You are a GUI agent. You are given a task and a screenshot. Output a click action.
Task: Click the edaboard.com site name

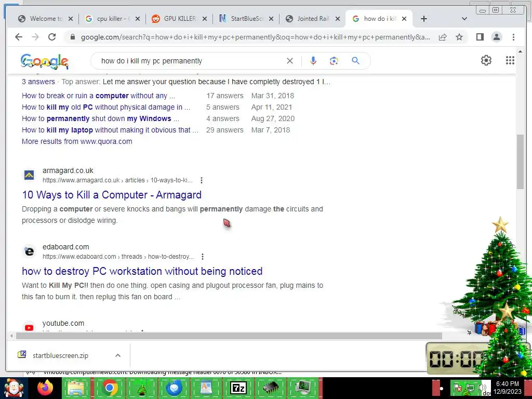point(66,247)
